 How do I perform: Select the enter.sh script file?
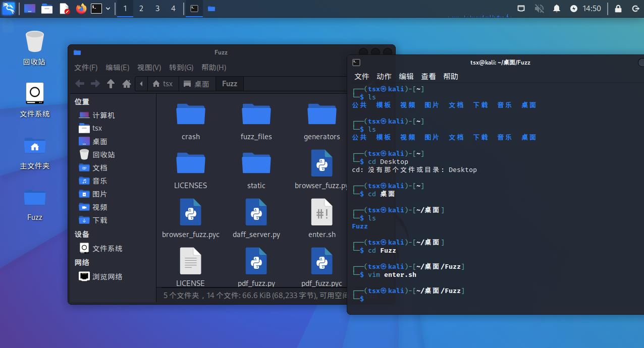tap(322, 219)
